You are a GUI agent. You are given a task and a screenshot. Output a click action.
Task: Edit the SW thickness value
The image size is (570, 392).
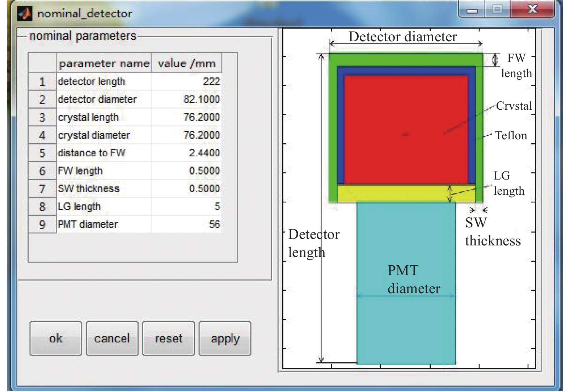click(186, 189)
